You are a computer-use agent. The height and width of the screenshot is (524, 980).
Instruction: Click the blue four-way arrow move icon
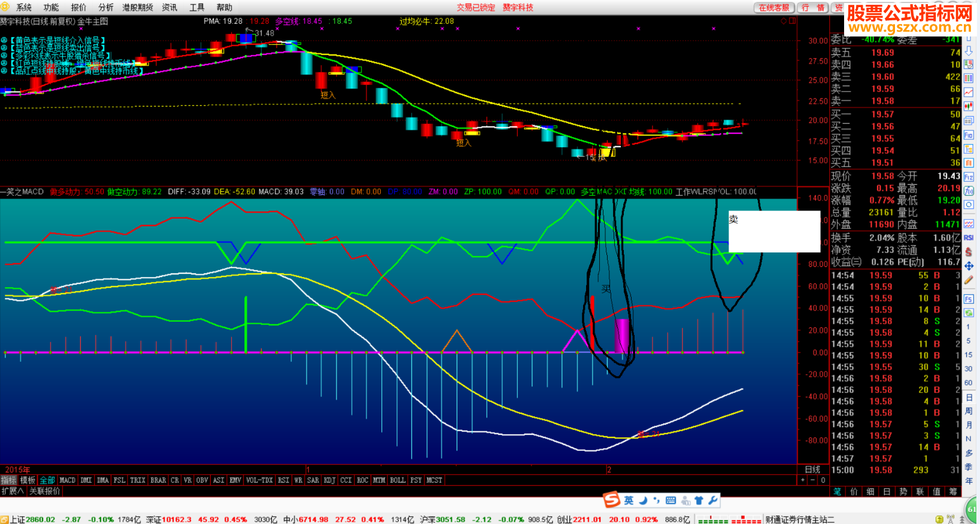[x=969, y=266]
